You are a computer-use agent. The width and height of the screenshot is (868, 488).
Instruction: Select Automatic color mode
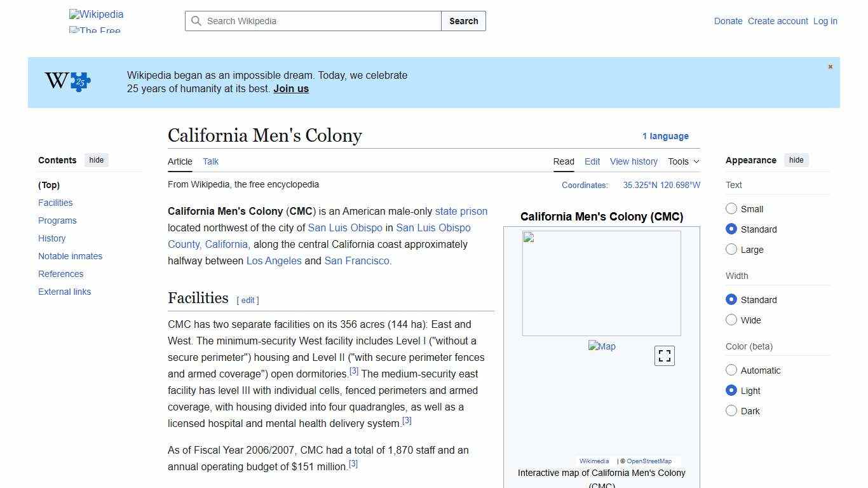point(731,370)
